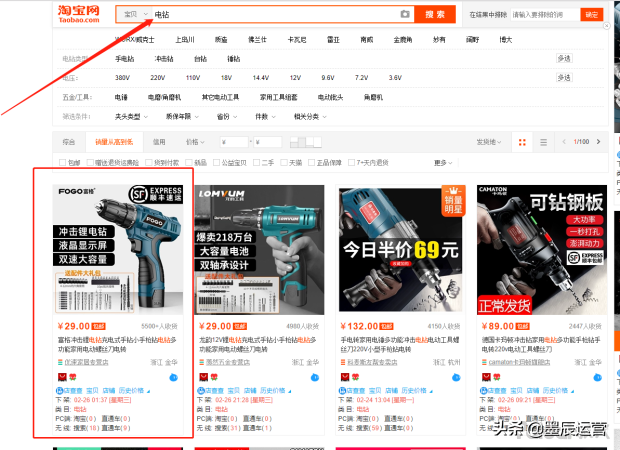The height and width of the screenshot is (450, 620).
Task: Check the 新品 checkbox
Action: tap(189, 163)
